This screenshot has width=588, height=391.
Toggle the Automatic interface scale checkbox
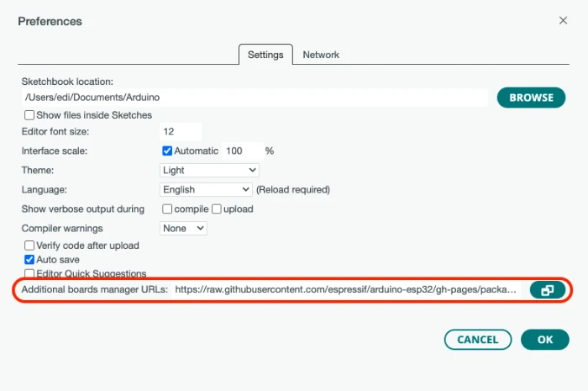click(x=167, y=151)
